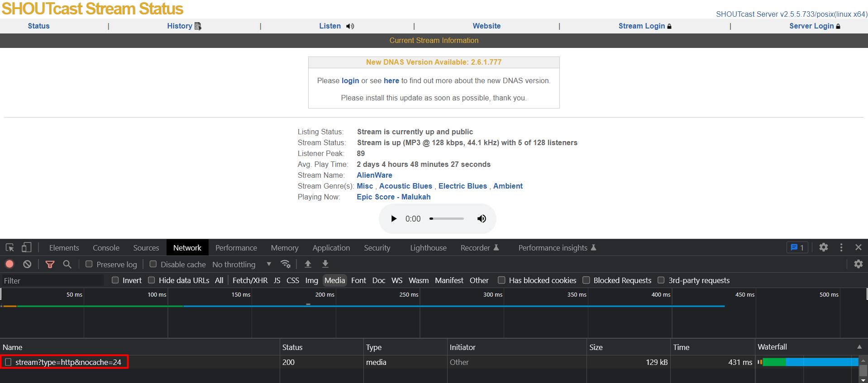Image resolution: width=868 pixels, height=383 pixels.
Task: Filter requests by Img type
Action: 311,280
